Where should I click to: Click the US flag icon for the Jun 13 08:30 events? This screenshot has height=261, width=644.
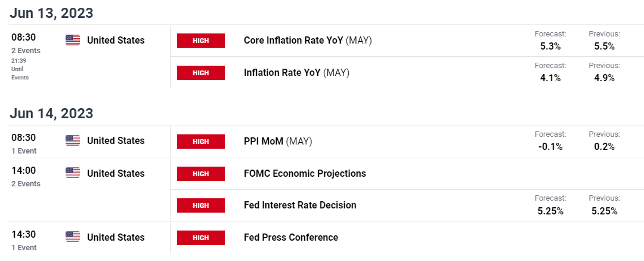(73, 41)
